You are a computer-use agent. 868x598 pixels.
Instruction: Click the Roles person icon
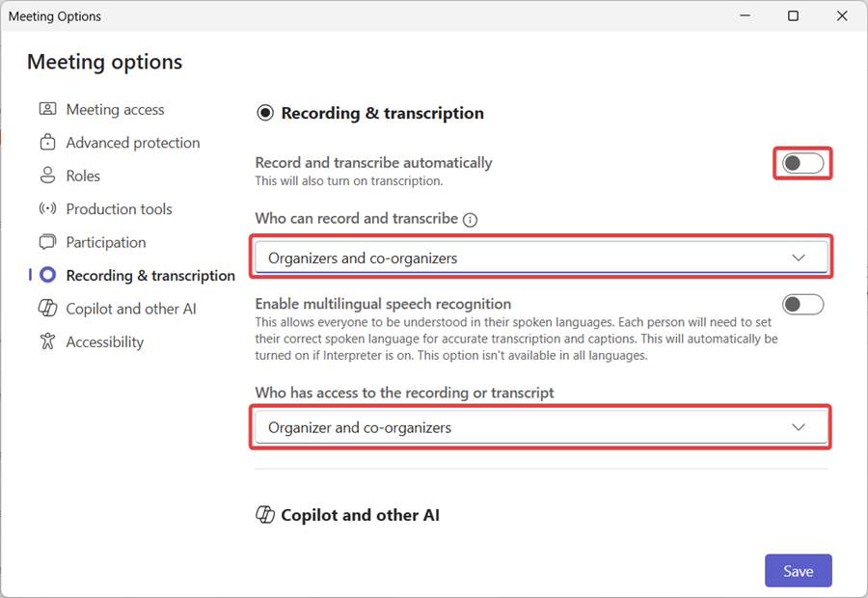47,176
